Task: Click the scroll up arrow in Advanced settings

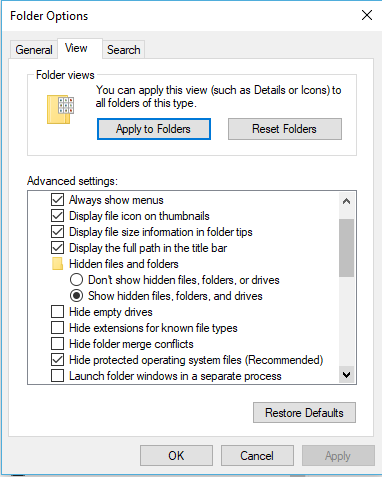Action: (346, 201)
